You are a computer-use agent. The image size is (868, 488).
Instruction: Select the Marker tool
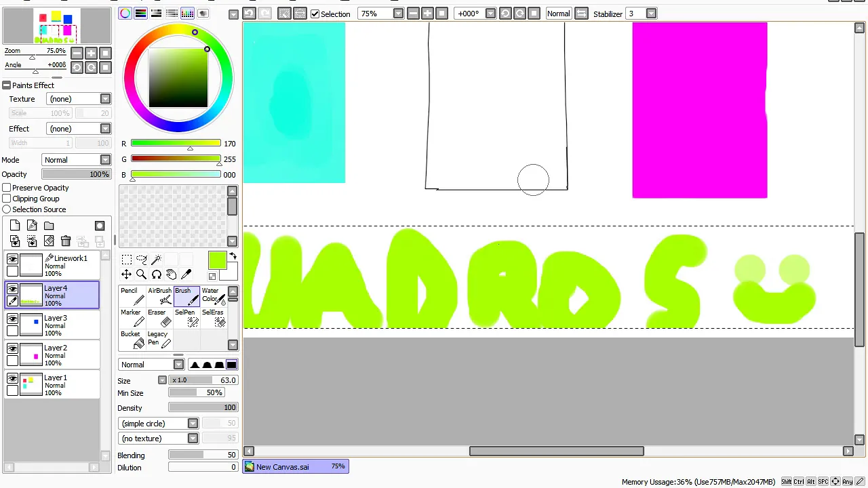click(x=132, y=318)
